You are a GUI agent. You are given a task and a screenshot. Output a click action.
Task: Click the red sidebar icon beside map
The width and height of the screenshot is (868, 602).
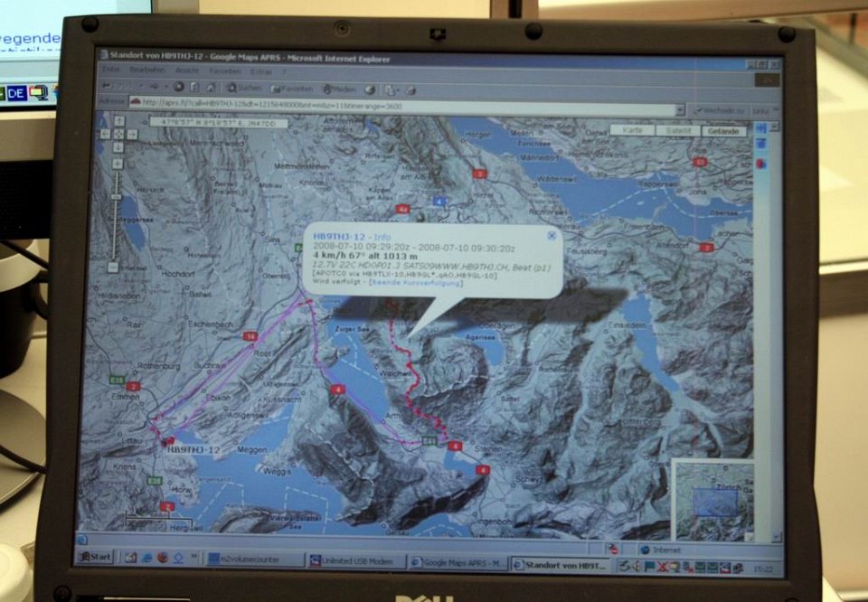click(761, 164)
